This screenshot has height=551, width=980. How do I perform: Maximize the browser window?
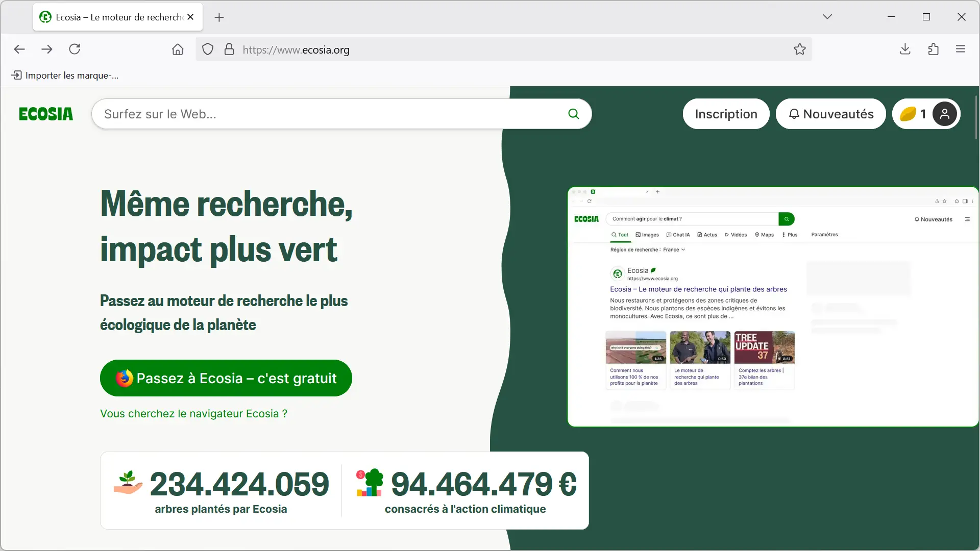coord(926,17)
